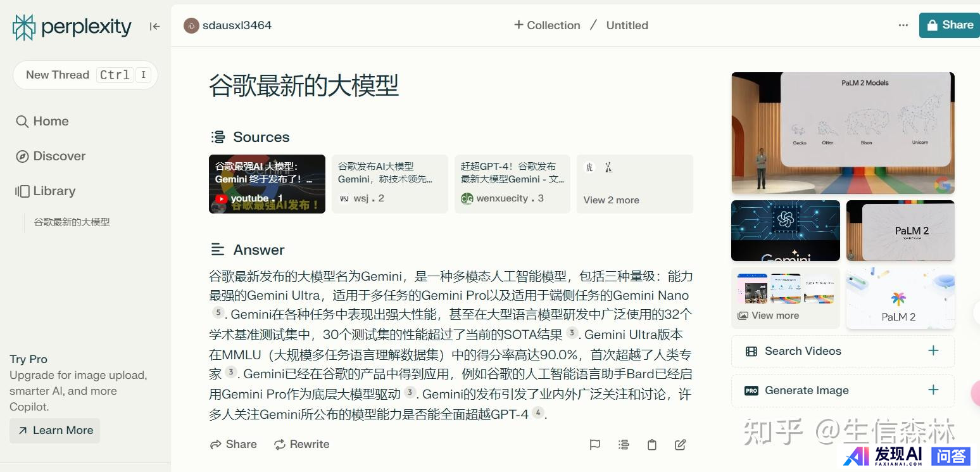980x472 pixels.
Task: Click plus icon next to Search Videos
Action: coord(933,351)
